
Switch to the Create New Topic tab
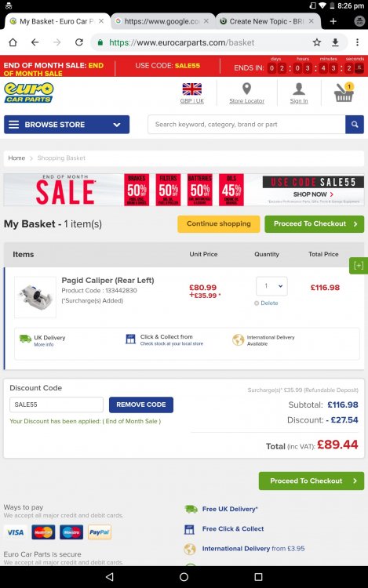click(267, 21)
